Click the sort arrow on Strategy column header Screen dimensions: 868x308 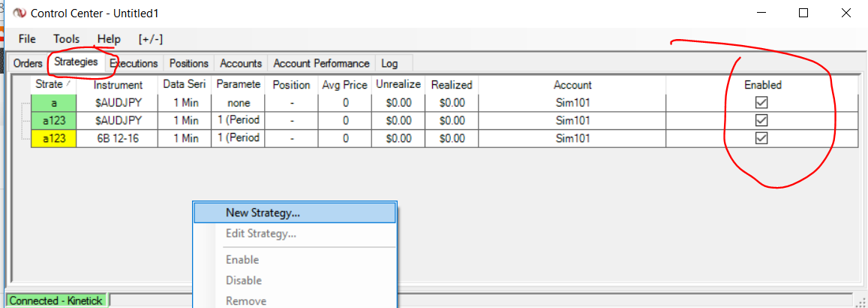coord(70,84)
